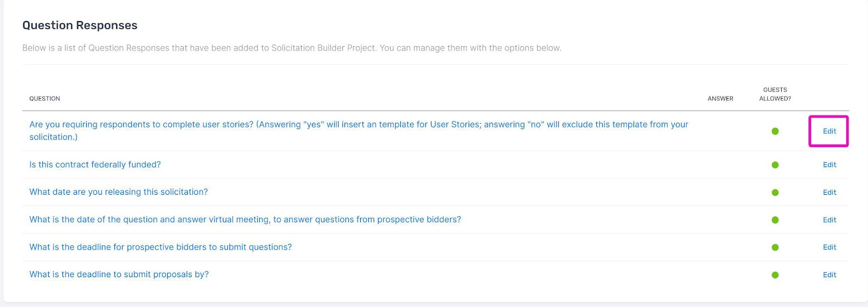The image size is (868, 307).
Task: Click Edit for the virtual meeting date question
Action: [x=829, y=220]
